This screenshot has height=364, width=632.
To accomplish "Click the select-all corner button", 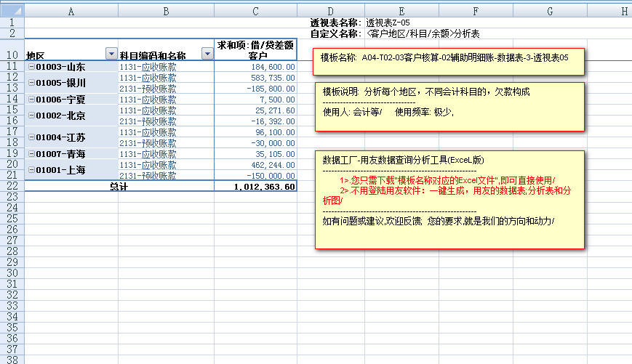I will [12, 11].
